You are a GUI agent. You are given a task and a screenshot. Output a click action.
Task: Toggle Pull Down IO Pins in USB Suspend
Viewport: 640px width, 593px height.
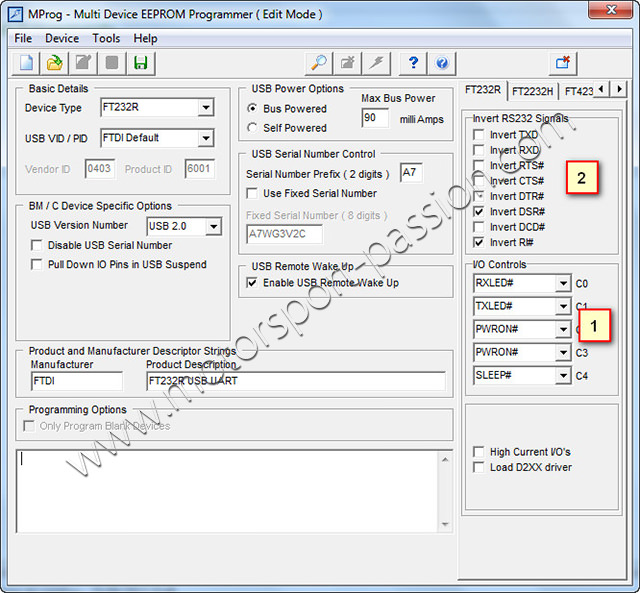point(37,264)
